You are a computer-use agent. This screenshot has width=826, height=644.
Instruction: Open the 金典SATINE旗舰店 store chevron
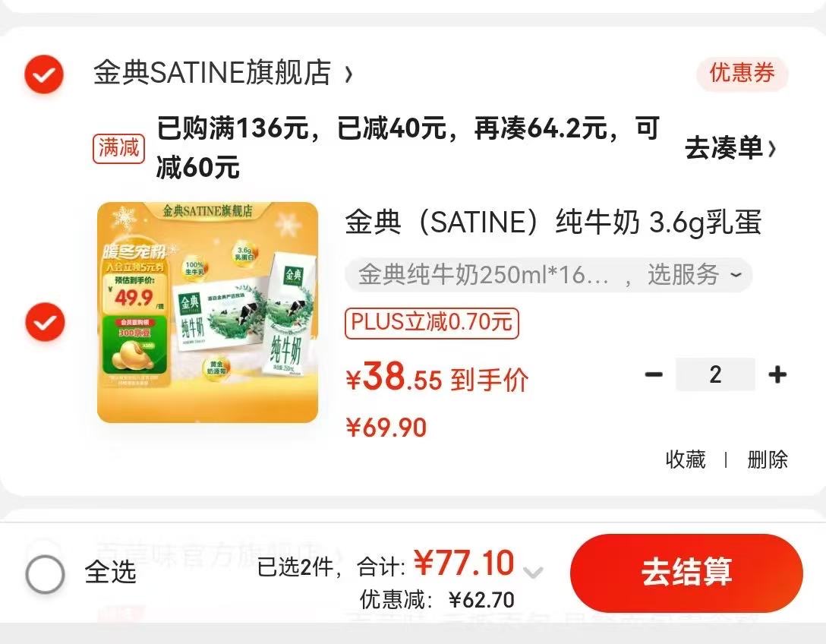348,74
